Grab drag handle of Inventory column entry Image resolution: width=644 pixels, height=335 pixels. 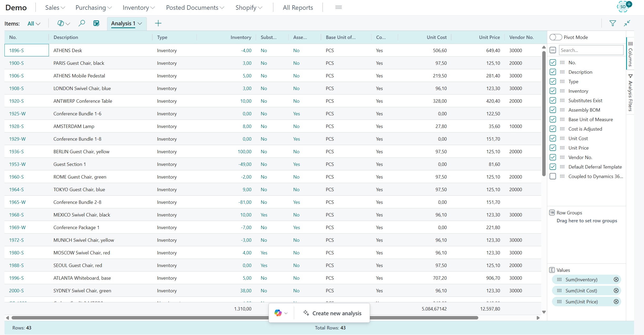coord(562,91)
